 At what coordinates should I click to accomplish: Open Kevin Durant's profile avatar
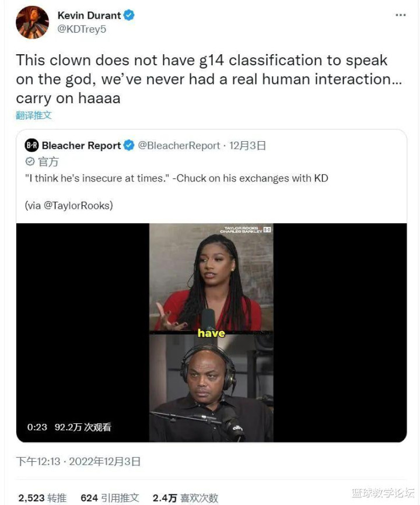click(x=32, y=22)
